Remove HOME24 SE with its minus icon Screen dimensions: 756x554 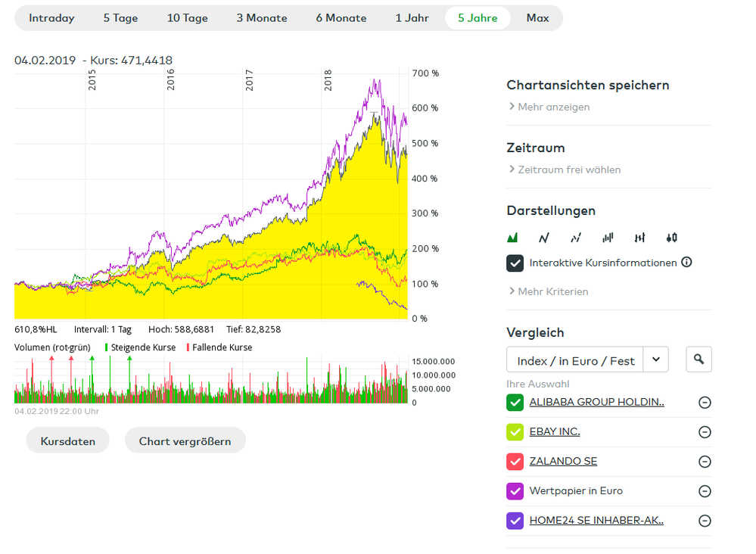pyautogui.click(x=705, y=521)
